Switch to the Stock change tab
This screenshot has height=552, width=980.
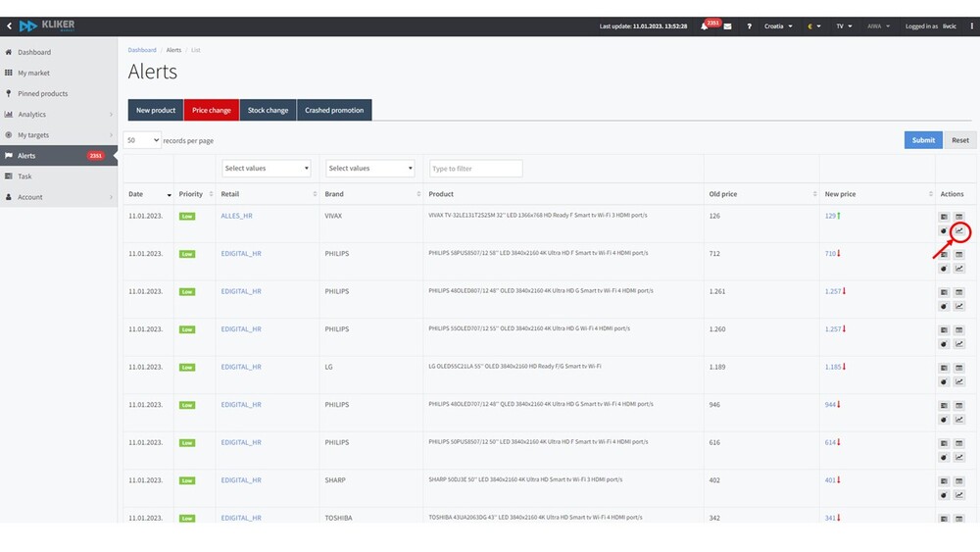(x=269, y=110)
